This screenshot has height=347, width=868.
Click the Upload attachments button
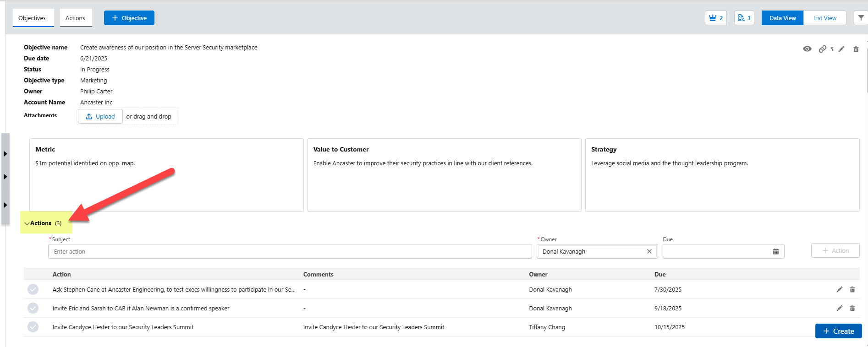pyautogui.click(x=100, y=116)
